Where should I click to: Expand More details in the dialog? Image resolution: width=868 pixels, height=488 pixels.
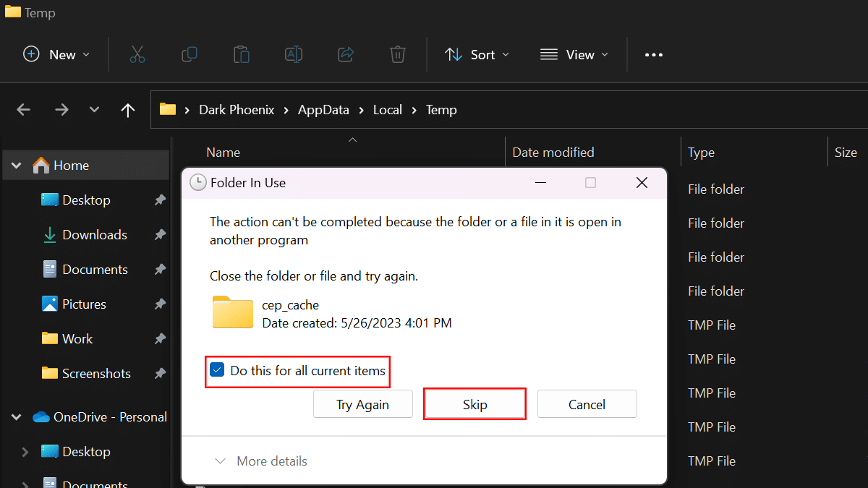click(261, 461)
